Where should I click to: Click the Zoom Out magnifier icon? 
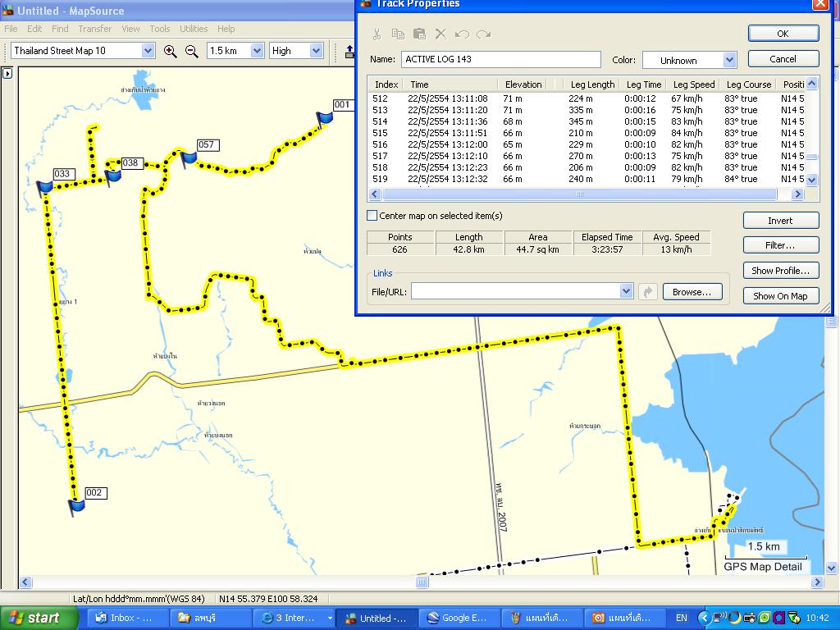(x=192, y=51)
